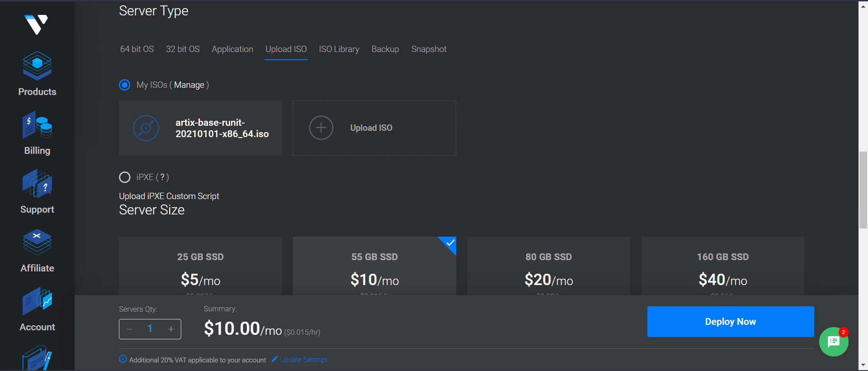Click the Additional 20% VAT notice text
Image resolution: width=868 pixels, height=371 pixels.
click(x=198, y=360)
